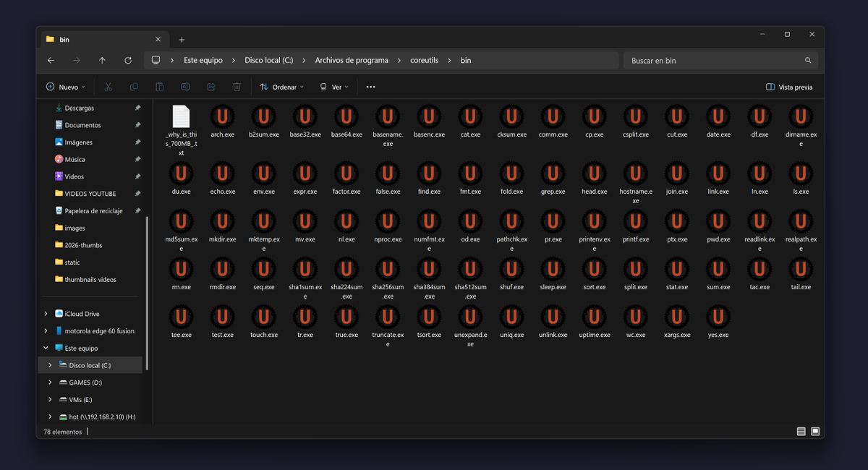The height and width of the screenshot is (470, 868).
Task: Click the sidebar vertical scrollbar
Action: coord(148,293)
